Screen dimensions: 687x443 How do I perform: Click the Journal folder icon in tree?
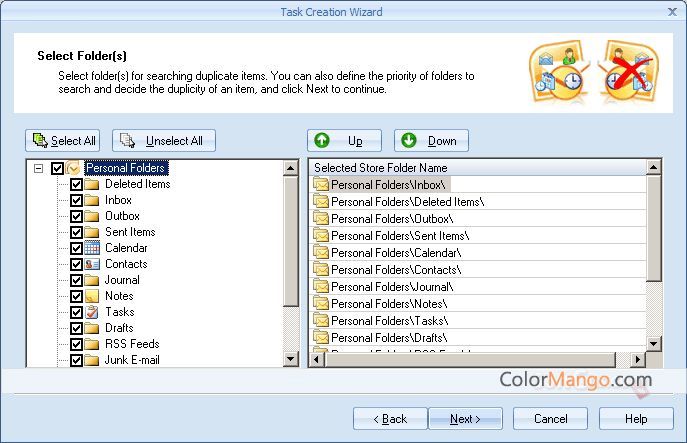[92, 280]
